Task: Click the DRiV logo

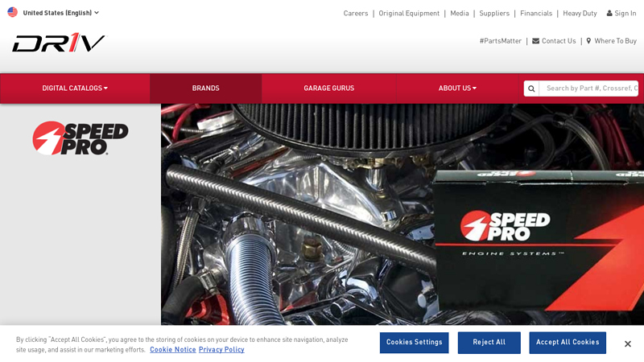Action: [x=58, y=43]
